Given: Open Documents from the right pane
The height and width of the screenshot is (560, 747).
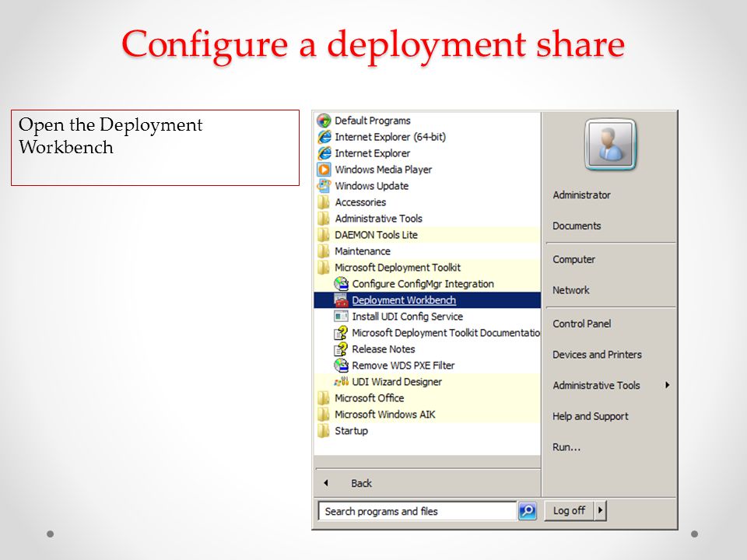Looking at the screenshot, I should [577, 226].
